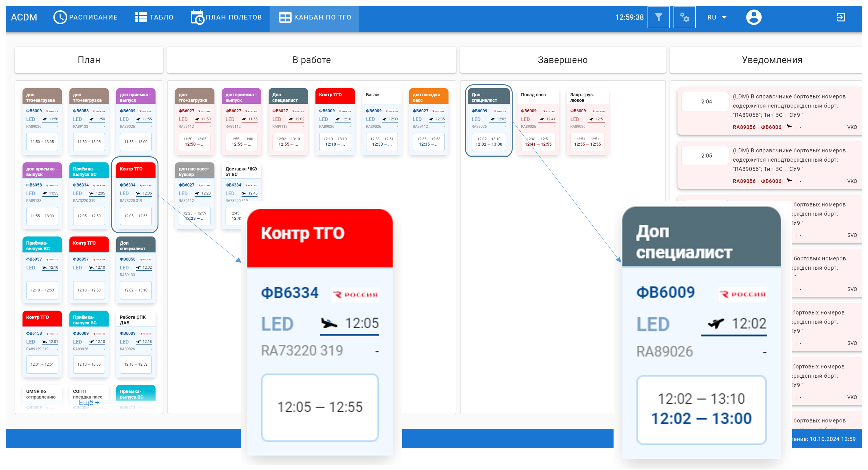Open the Доставка ЧКЭ от ВС card

[241, 195]
